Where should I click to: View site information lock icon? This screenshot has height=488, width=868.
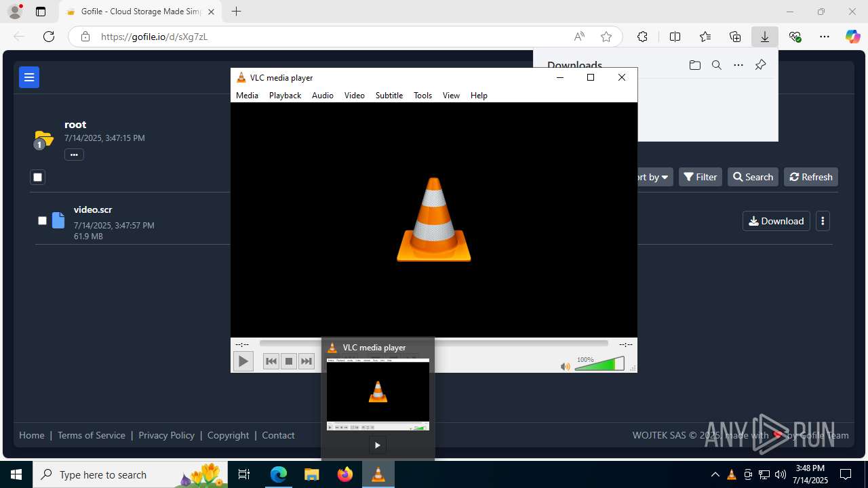coord(85,37)
